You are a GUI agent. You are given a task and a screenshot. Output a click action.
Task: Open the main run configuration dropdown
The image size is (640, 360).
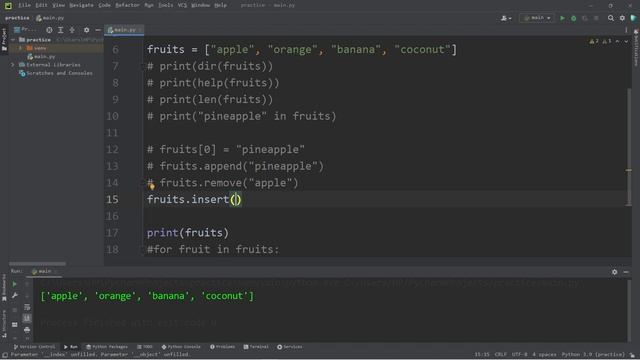click(537, 18)
